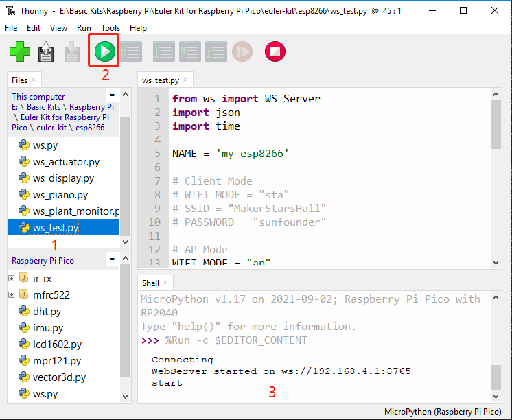Click the red Stop/Restart backend button
512x420 pixels.
tap(275, 51)
